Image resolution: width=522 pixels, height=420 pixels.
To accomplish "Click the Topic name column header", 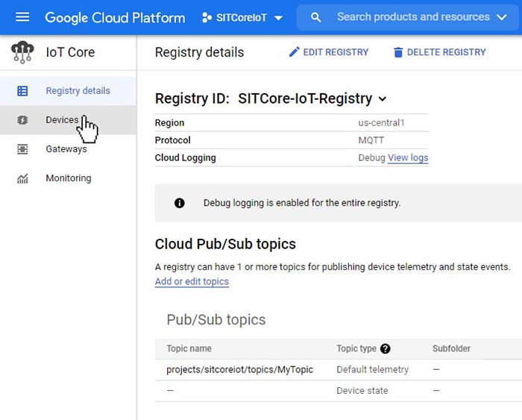I will tap(189, 348).
